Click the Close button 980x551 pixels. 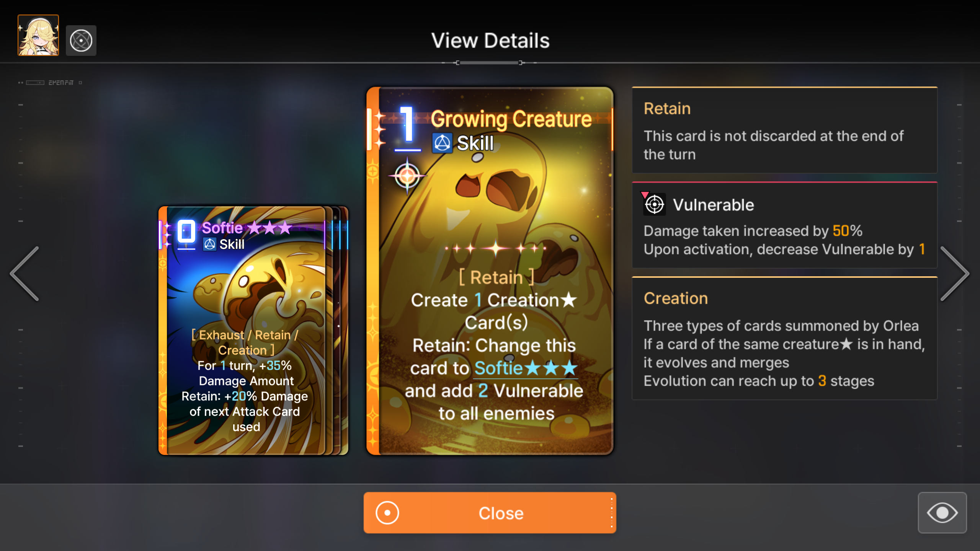coord(490,513)
